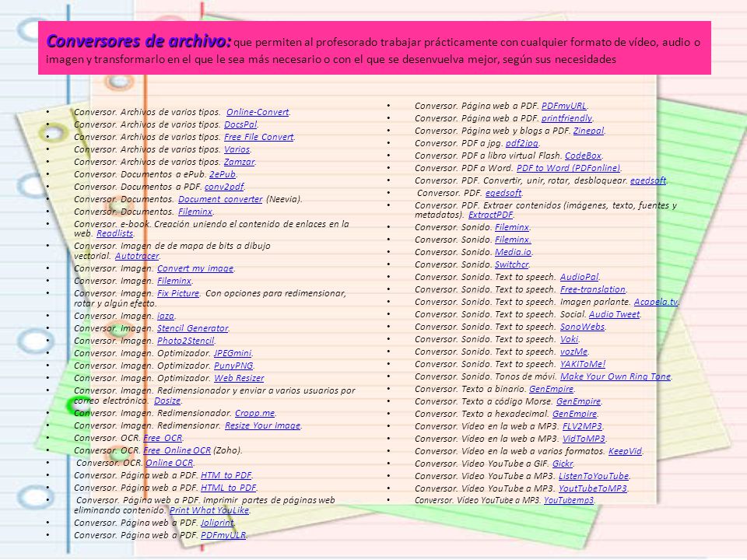This screenshot has width=747, height=560.
Task: Open Free-translation text to speech link
Action: pos(593,289)
